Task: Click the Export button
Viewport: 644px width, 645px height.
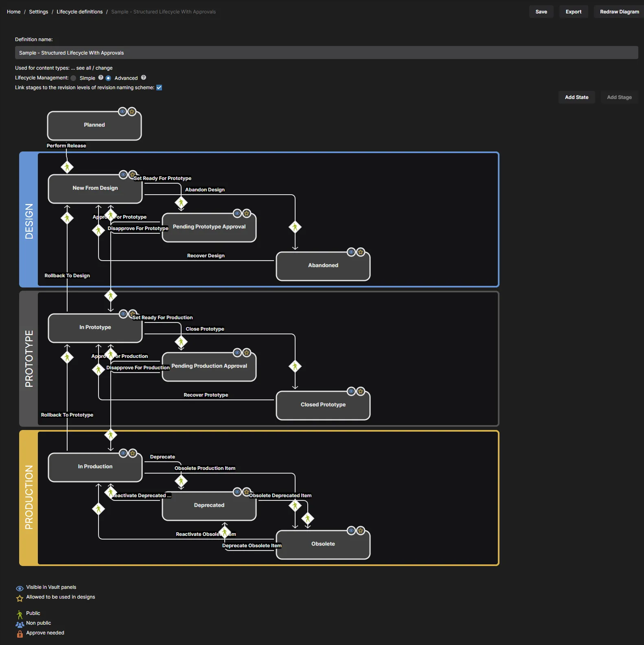Action: coord(573,12)
